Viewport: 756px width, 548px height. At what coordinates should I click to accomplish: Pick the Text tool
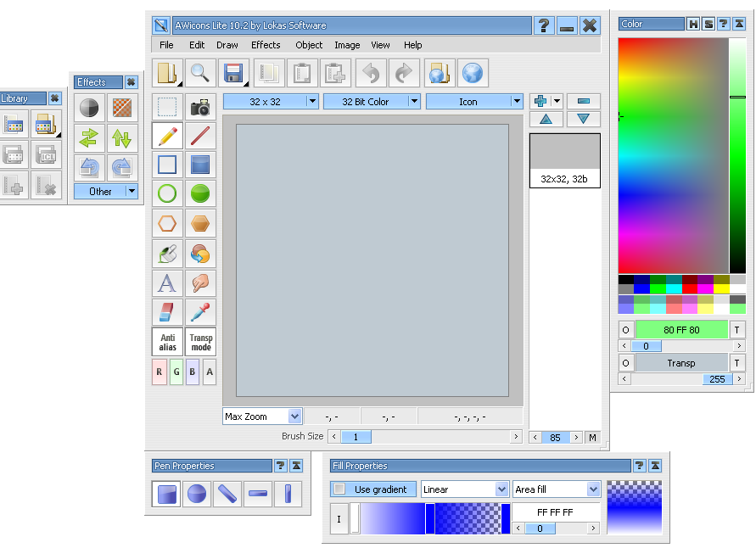pyautogui.click(x=167, y=282)
